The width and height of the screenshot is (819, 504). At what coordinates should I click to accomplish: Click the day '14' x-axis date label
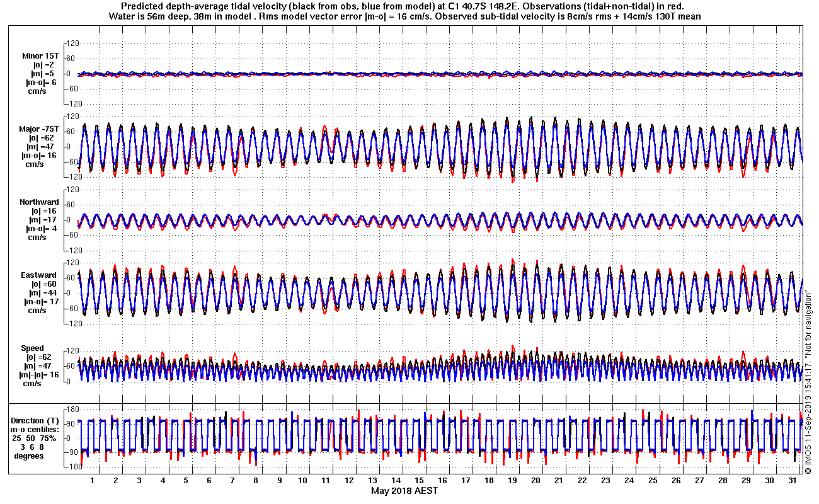pos(396,481)
